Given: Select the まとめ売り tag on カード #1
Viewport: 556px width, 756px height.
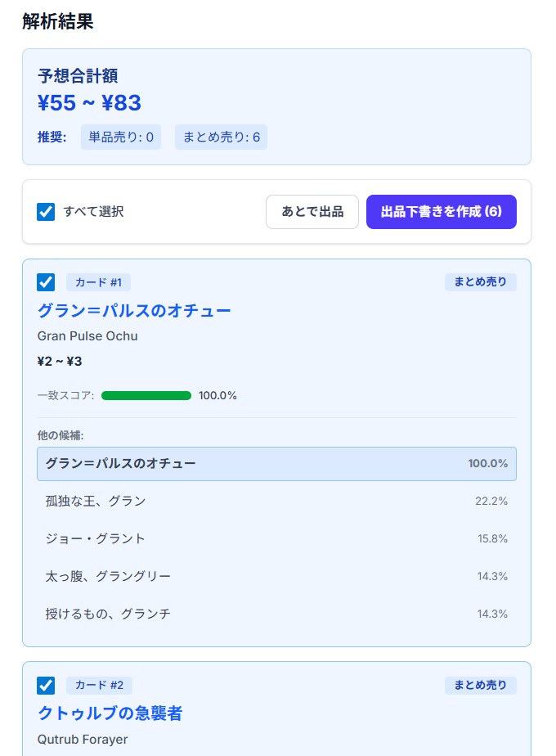Looking at the screenshot, I should [480, 281].
